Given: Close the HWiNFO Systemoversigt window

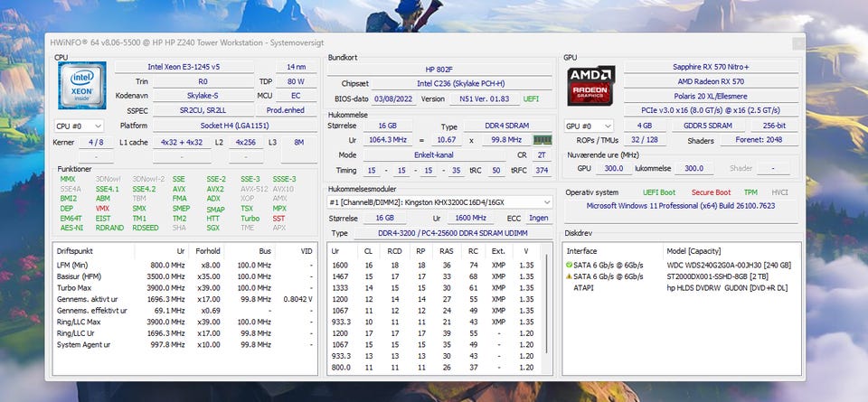Looking at the screenshot, I should [x=797, y=43].
